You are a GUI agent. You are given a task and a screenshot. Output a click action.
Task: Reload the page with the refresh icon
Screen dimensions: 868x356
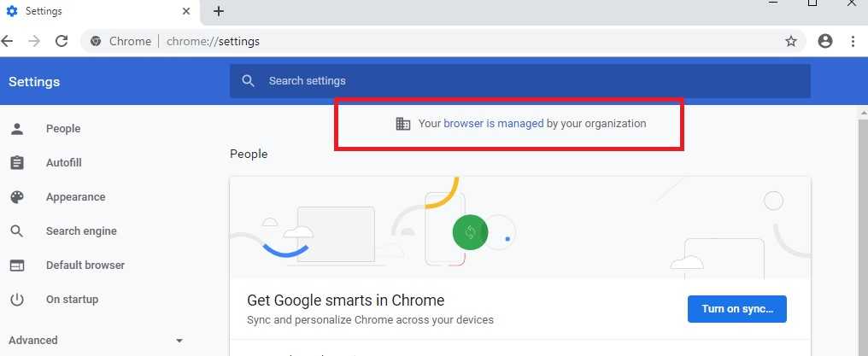point(62,41)
